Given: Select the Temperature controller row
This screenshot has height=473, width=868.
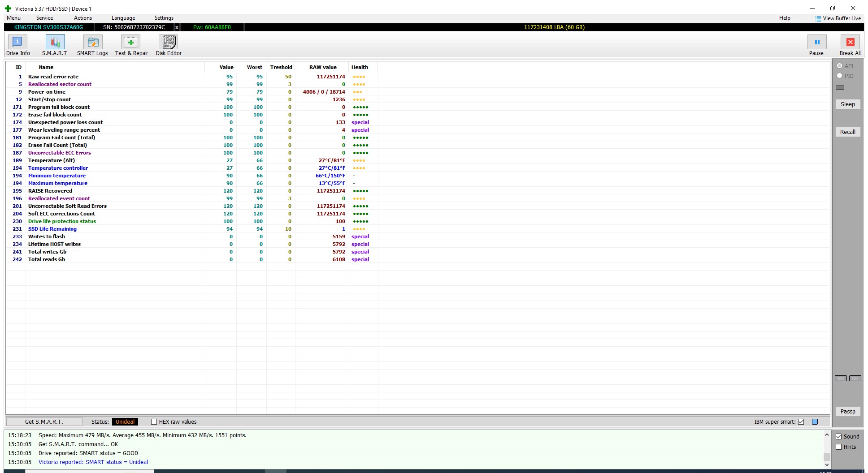Looking at the screenshot, I should tap(192, 168).
